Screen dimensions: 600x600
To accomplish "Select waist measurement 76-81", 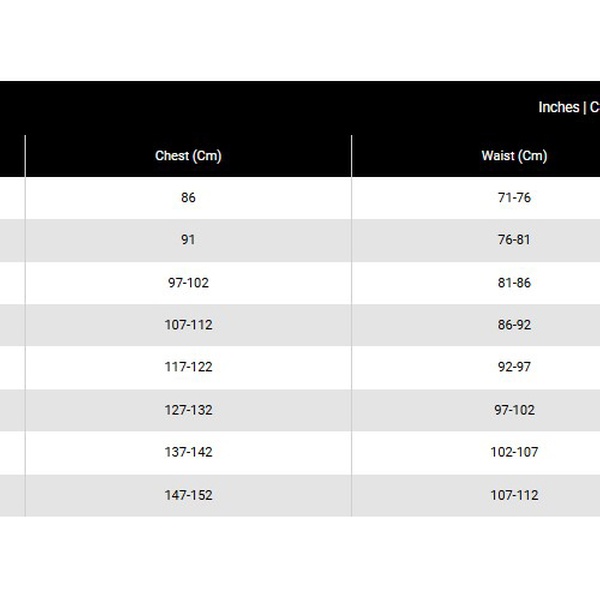I will 514,240.
